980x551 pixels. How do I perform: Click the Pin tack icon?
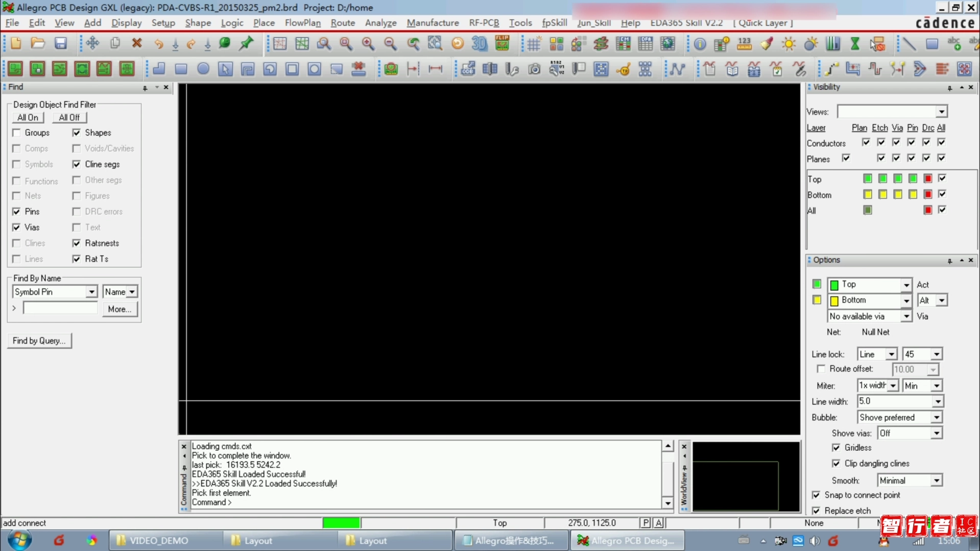click(x=247, y=43)
